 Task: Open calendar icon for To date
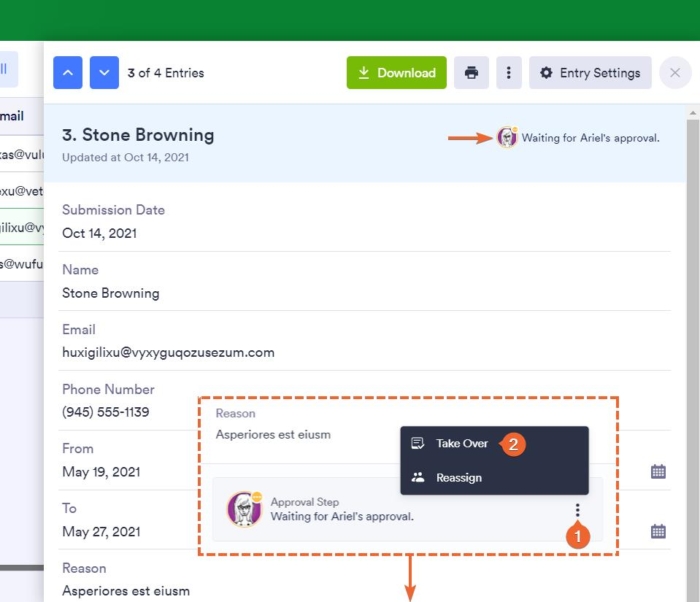coord(658,531)
